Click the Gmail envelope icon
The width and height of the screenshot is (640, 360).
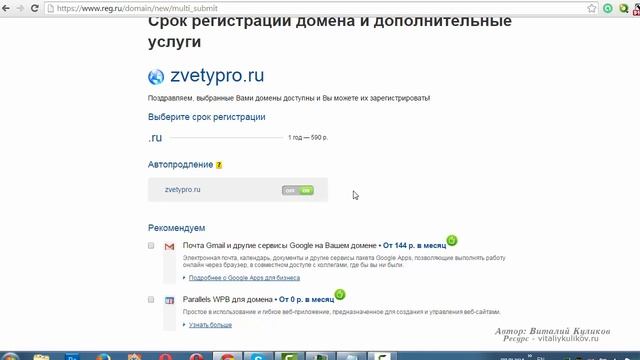(x=169, y=247)
